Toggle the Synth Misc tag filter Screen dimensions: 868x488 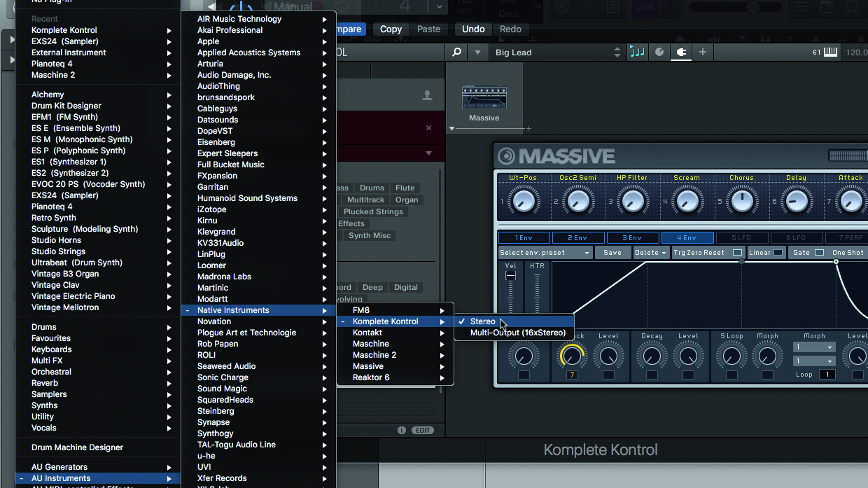point(370,235)
